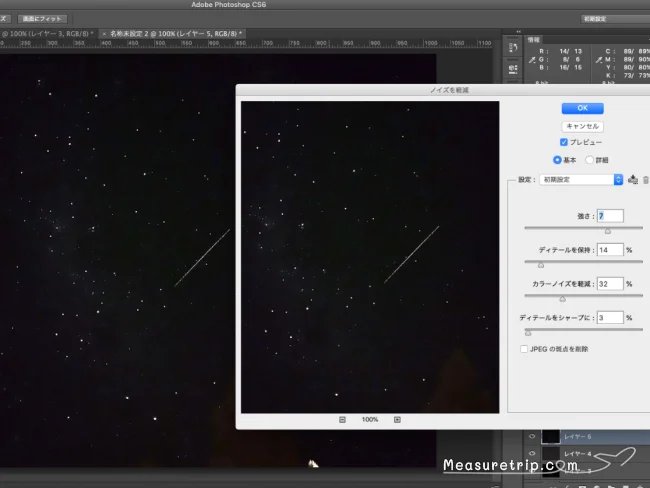Select レイヤー 5 thumbnail
This screenshot has width=650, height=488.
[551, 437]
